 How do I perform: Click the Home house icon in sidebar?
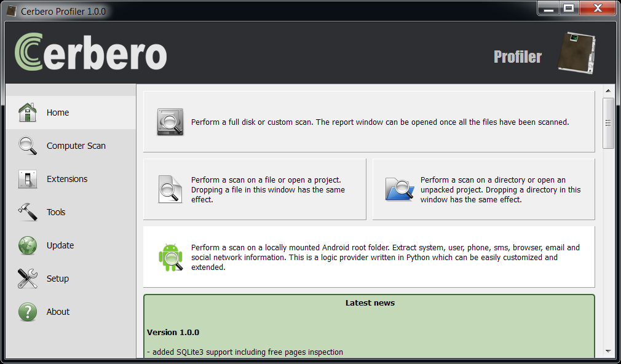coord(27,113)
